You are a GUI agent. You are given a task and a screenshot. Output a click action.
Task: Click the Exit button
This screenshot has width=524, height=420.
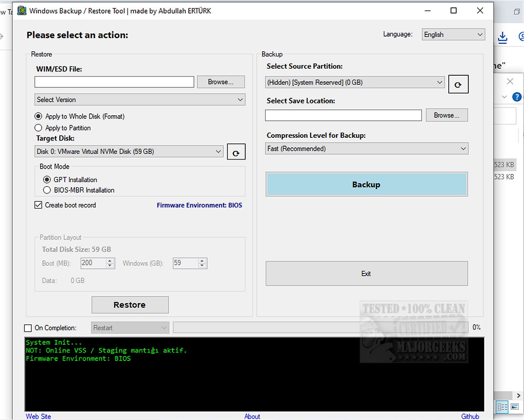click(367, 273)
